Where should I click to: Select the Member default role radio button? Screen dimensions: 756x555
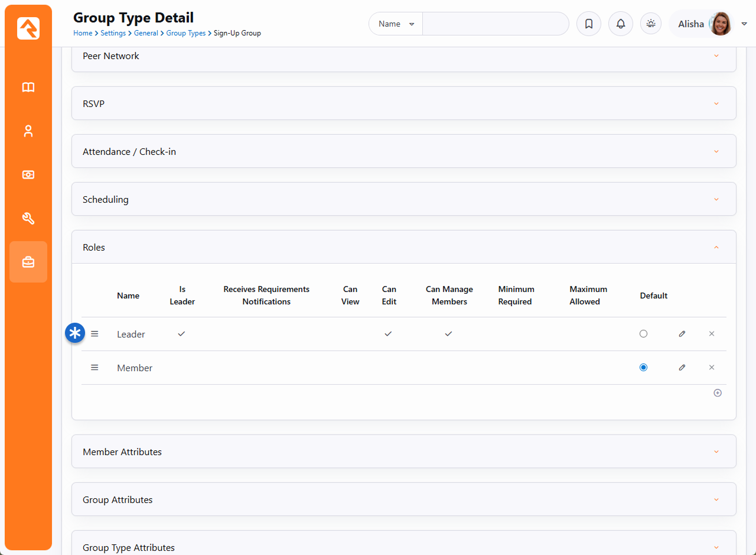643,368
